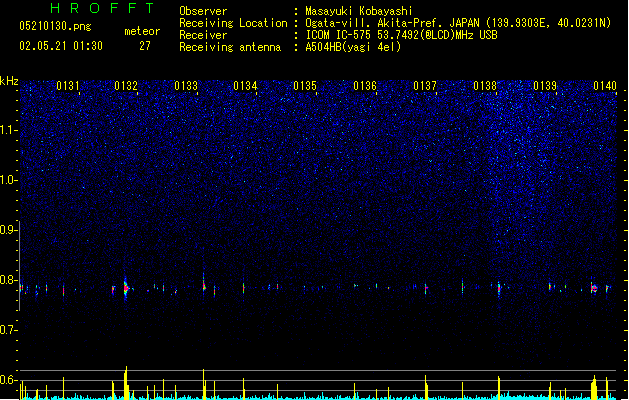Viewport: 629px width, 400px height.
Task: Click the Receiving Location label
Action: pos(233,23)
